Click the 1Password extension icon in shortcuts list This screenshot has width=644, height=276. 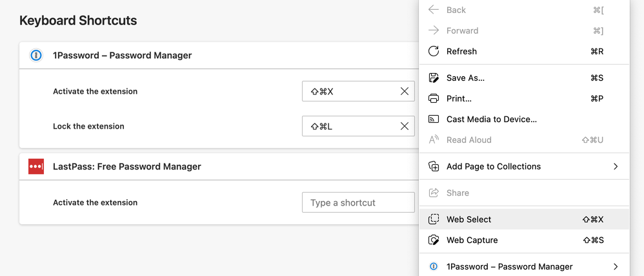click(36, 56)
